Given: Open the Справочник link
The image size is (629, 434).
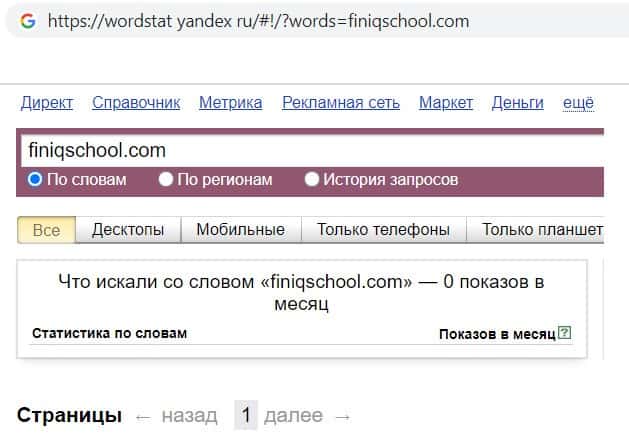Looking at the screenshot, I should click(x=136, y=103).
